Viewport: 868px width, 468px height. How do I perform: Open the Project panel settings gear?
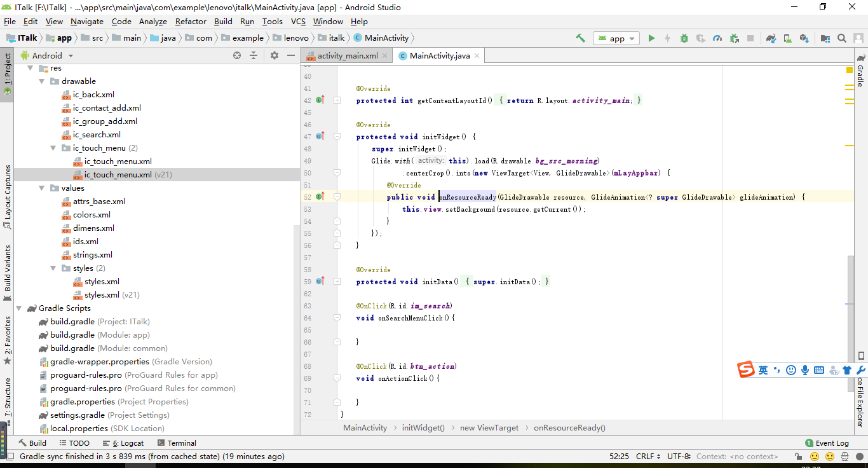[275, 55]
